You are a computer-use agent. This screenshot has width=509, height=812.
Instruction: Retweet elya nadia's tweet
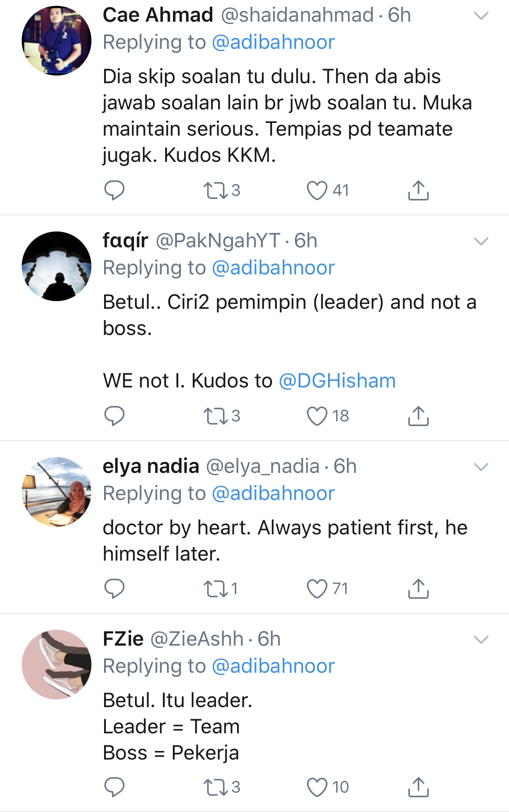click(x=216, y=589)
